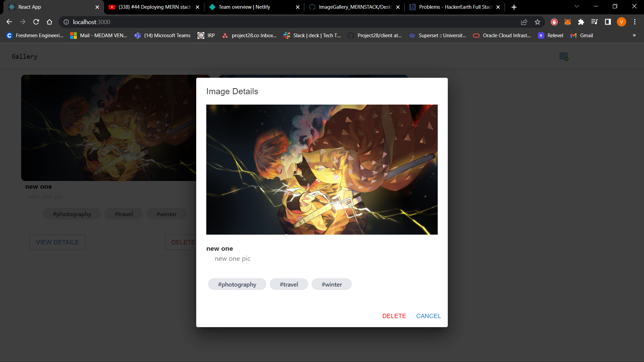Close the YouTube Deploying MERN stack tab
Screen dimensions: 644x362
(198, 7)
